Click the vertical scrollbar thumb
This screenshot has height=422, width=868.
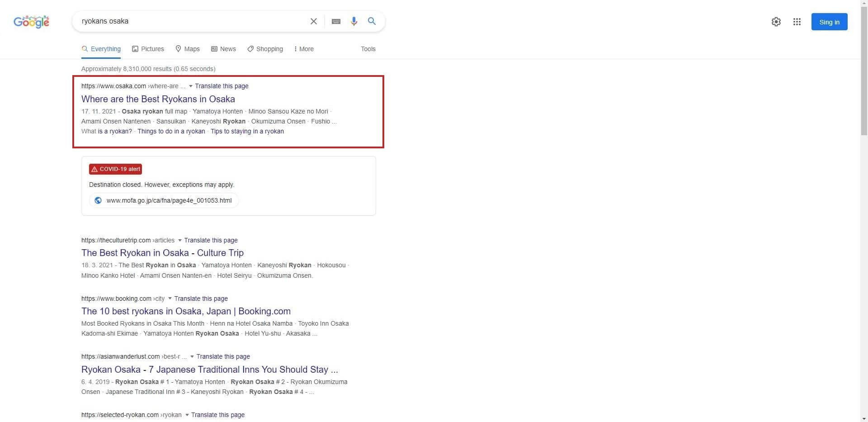point(864,71)
